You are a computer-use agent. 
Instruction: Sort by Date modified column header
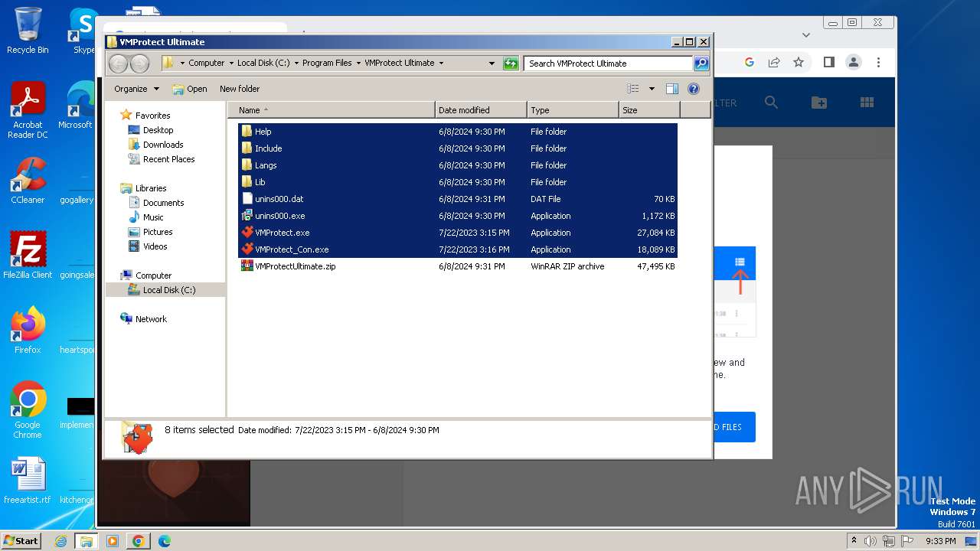(x=481, y=110)
